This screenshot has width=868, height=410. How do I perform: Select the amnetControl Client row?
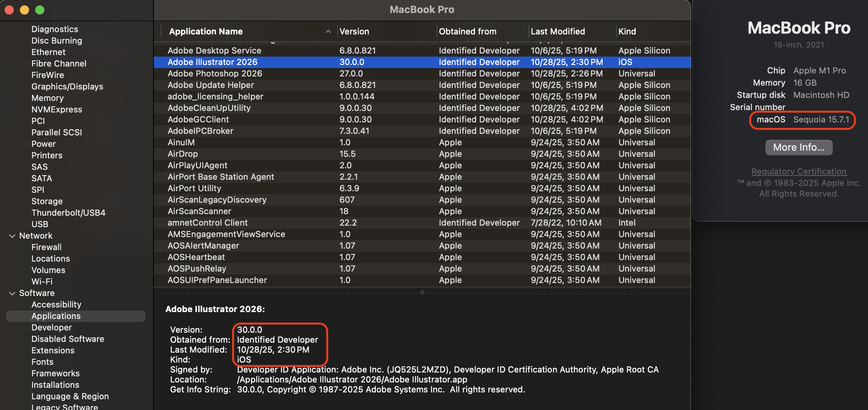click(x=207, y=223)
